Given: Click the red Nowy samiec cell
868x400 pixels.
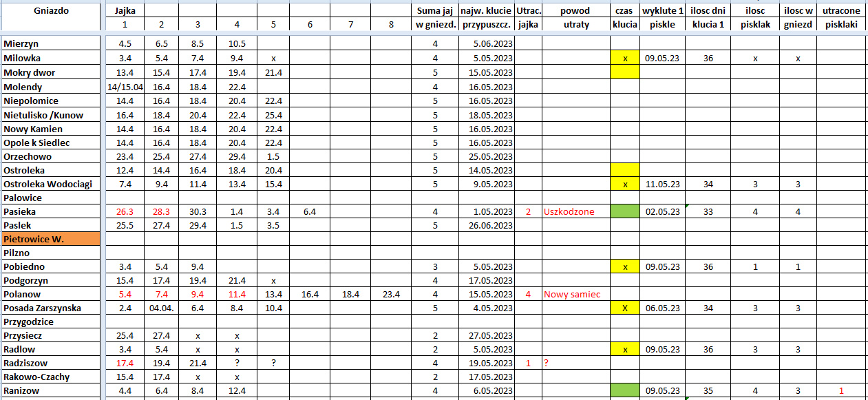Looking at the screenshot, I should pos(575,294).
